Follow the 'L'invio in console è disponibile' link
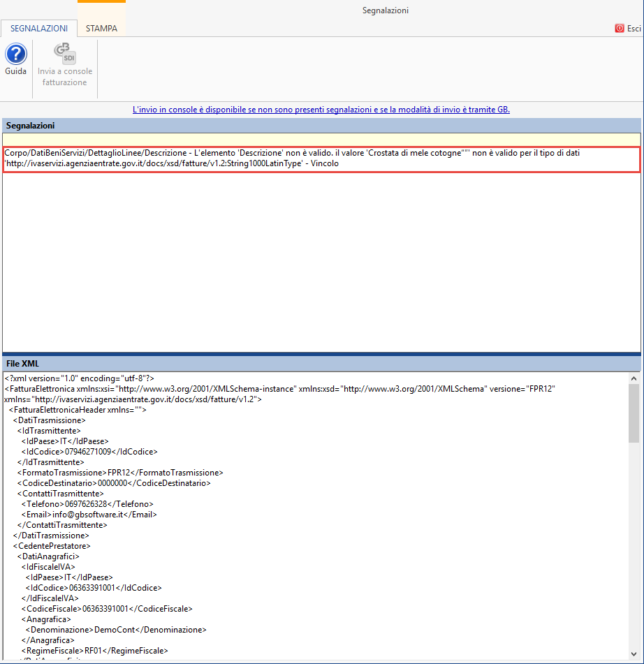Image resolution: width=644 pixels, height=664 pixels. click(x=321, y=110)
